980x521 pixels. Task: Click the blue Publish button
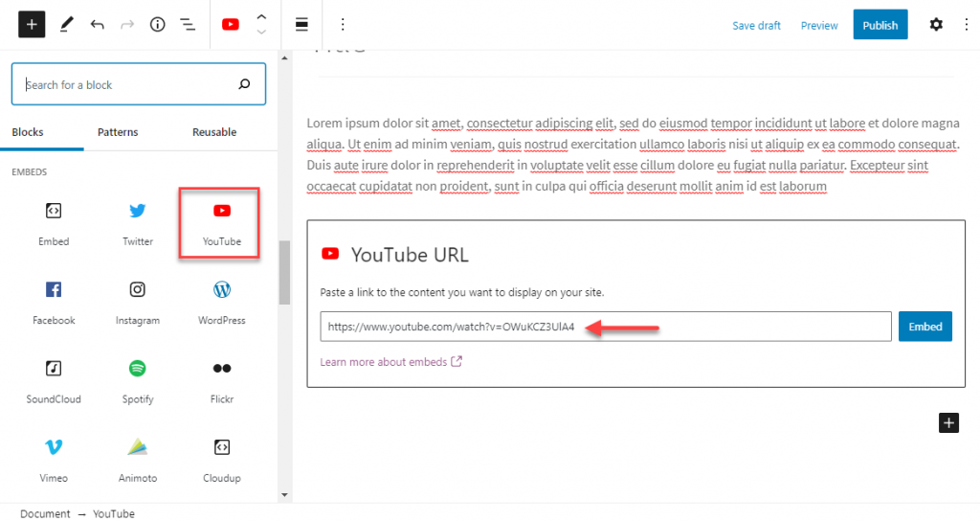tap(880, 24)
